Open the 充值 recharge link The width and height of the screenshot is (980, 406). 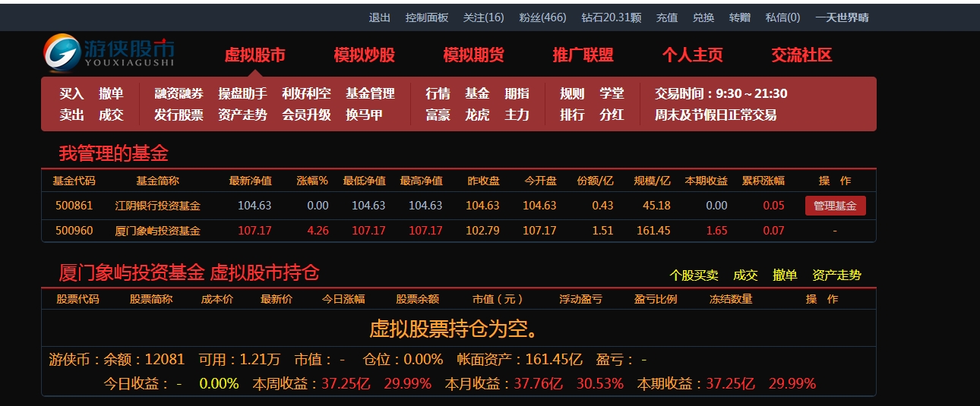click(x=667, y=17)
